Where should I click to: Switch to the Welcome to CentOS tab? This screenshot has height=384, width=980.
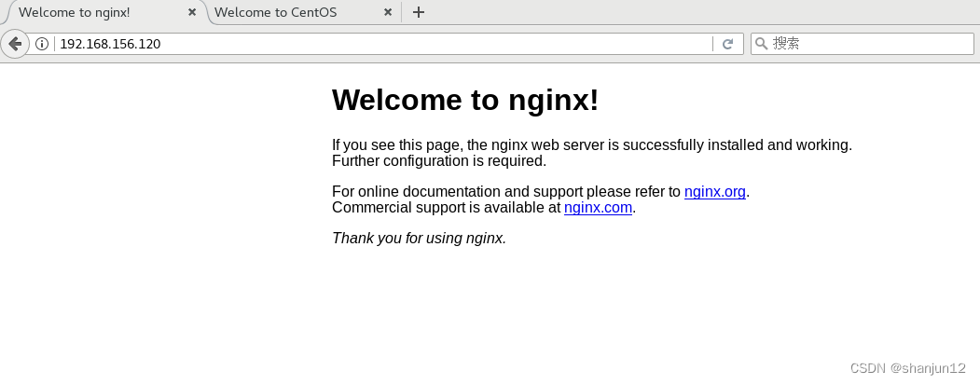tap(304, 12)
